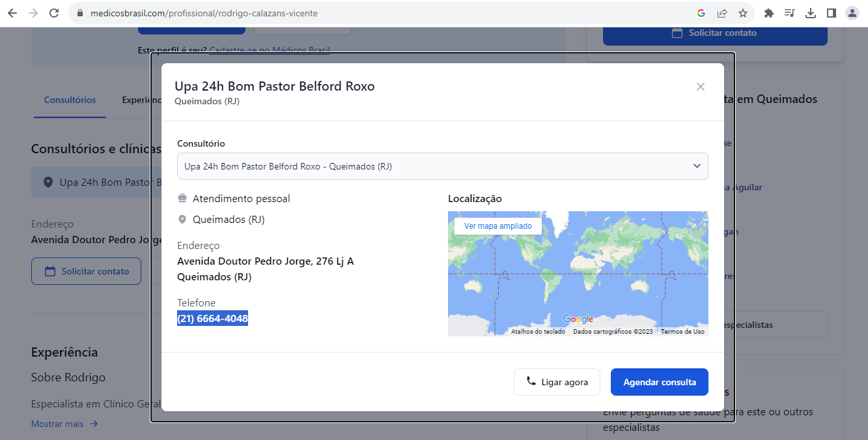This screenshot has width=868, height=440.
Task: Toggle the browser side panel icon
Action: click(x=832, y=13)
